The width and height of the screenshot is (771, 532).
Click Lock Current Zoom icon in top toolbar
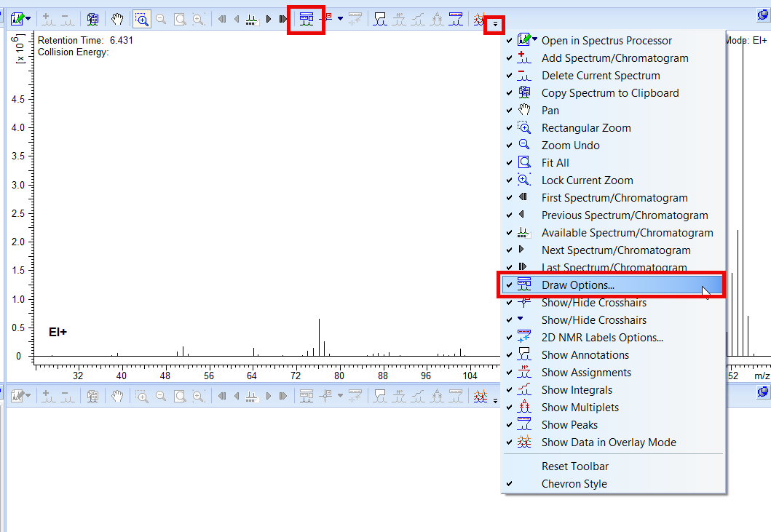(x=199, y=20)
